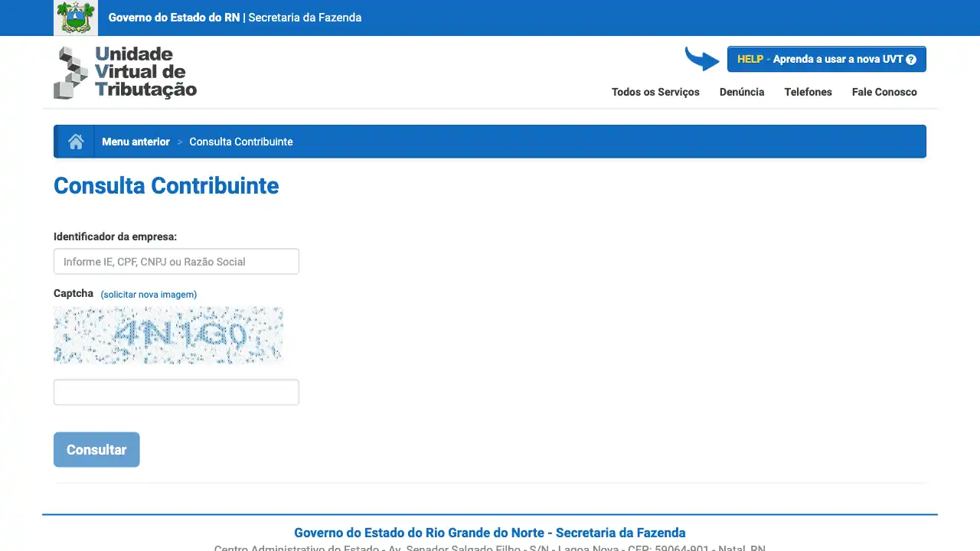Image resolution: width=980 pixels, height=551 pixels.
Task: Click the home icon in breadcrumb bar
Action: tap(76, 142)
